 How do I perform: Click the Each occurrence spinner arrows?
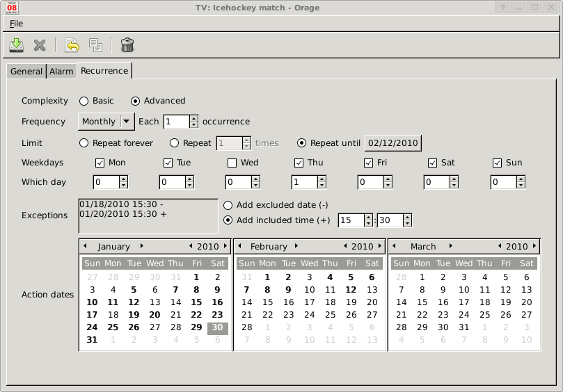(193, 122)
